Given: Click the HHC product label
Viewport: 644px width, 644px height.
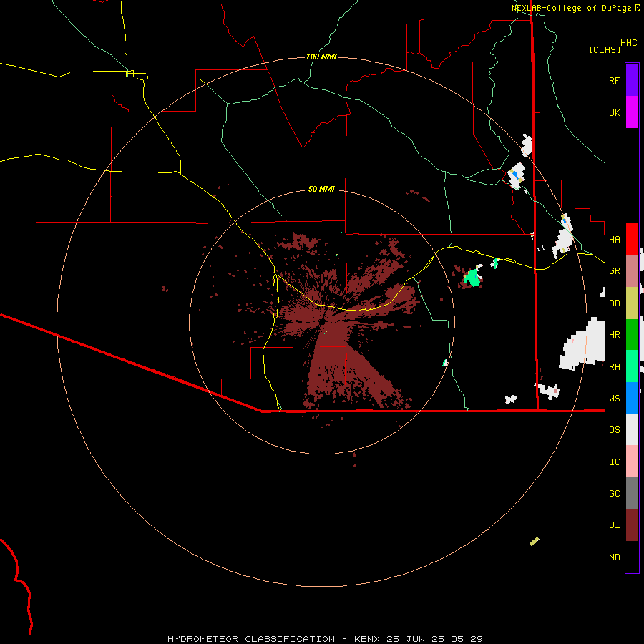Looking at the screenshot, I should point(628,43).
